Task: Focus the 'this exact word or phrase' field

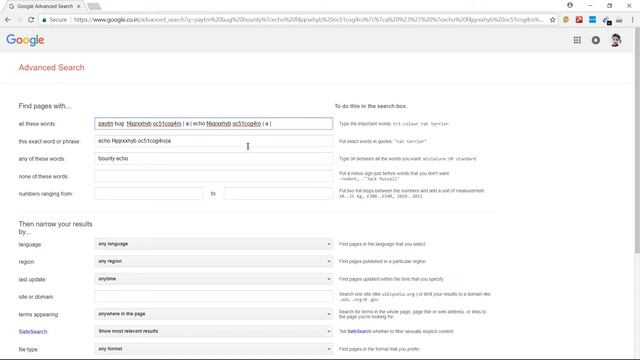Action: [213, 141]
